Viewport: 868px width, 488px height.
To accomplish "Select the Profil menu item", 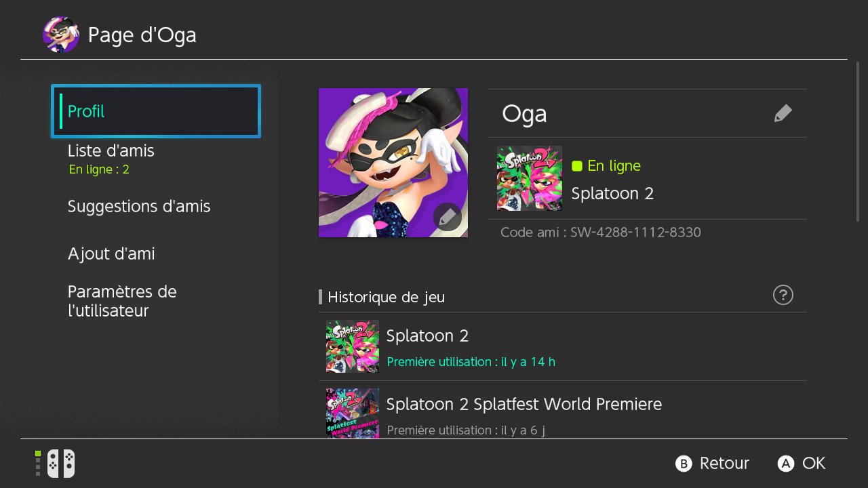I will tap(156, 111).
